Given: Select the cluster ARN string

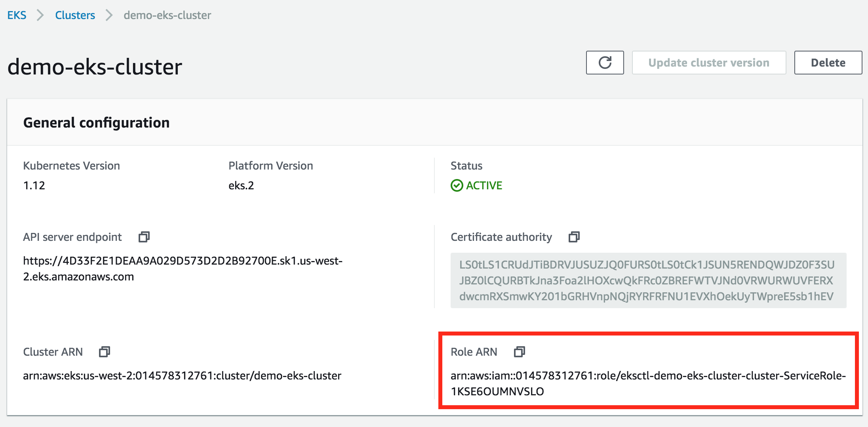Looking at the screenshot, I should tap(182, 376).
